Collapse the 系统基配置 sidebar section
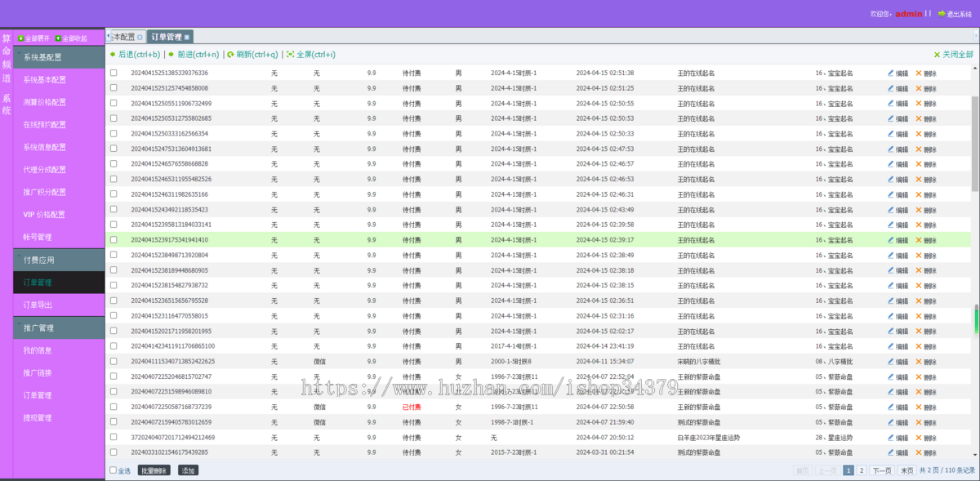980x481 pixels. click(x=59, y=58)
